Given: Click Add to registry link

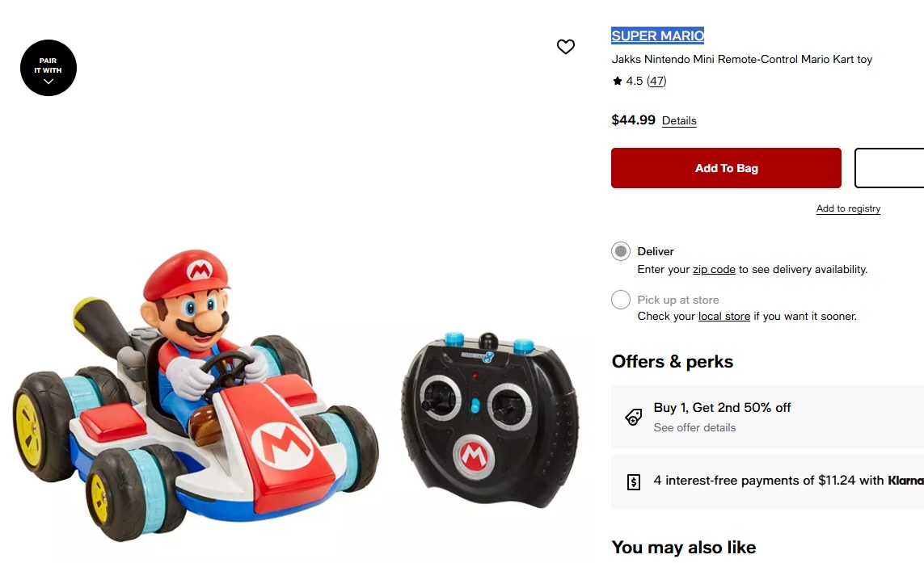Looking at the screenshot, I should (x=848, y=208).
